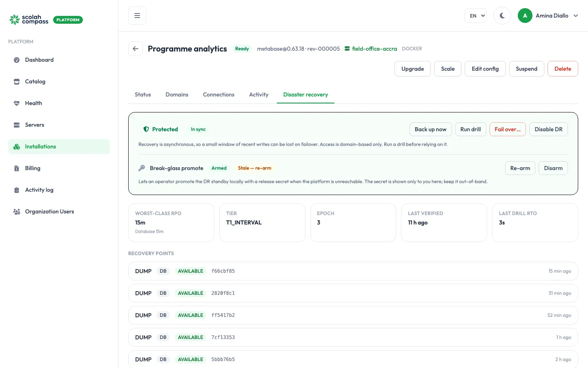This screenshot has height=368, width=588.
Task: Disarm the break-glass promote
Action: 553,168
